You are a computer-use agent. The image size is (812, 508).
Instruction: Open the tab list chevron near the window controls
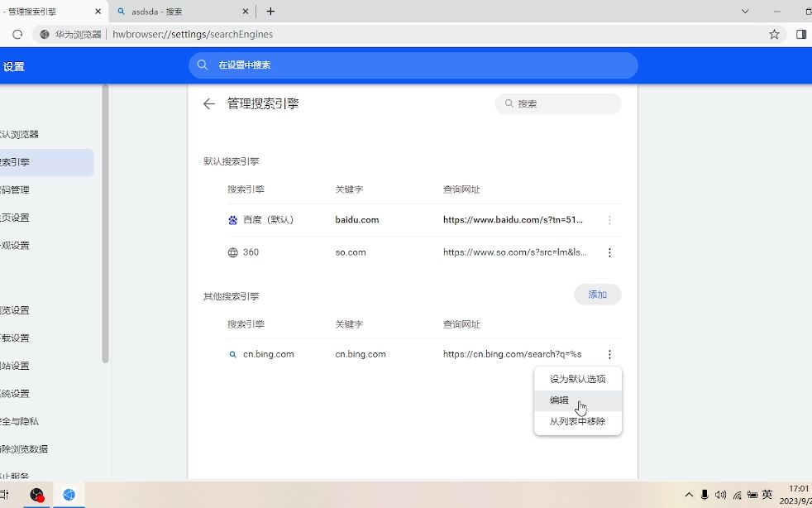click(745, 12)
